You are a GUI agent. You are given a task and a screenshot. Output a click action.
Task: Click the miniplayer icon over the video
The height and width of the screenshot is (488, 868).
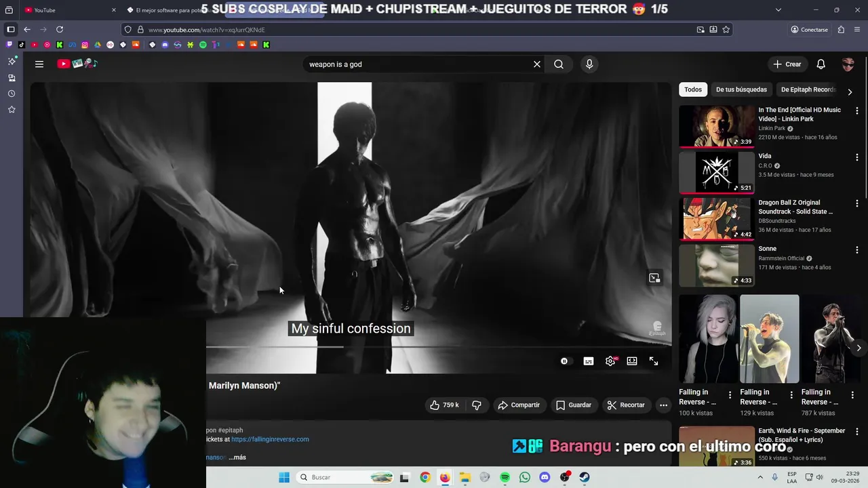click(x=654, y=278)
